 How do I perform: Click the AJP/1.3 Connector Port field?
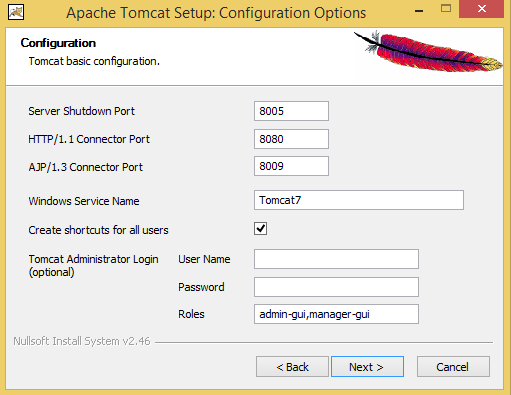coord(291,166)
